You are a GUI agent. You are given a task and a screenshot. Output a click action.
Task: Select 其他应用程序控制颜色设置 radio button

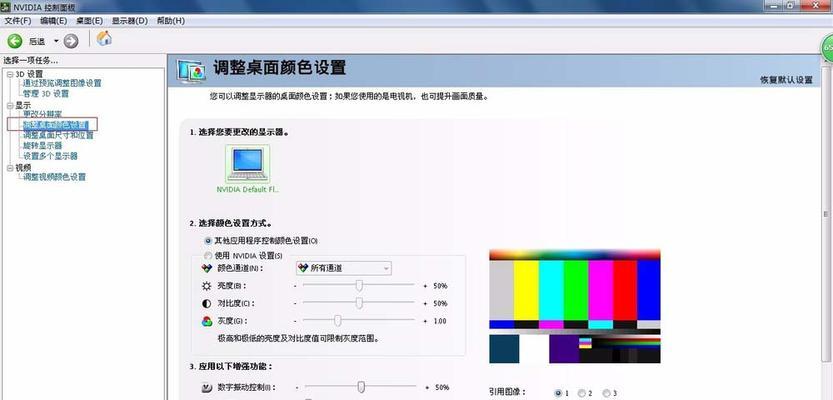coord(208,241)
